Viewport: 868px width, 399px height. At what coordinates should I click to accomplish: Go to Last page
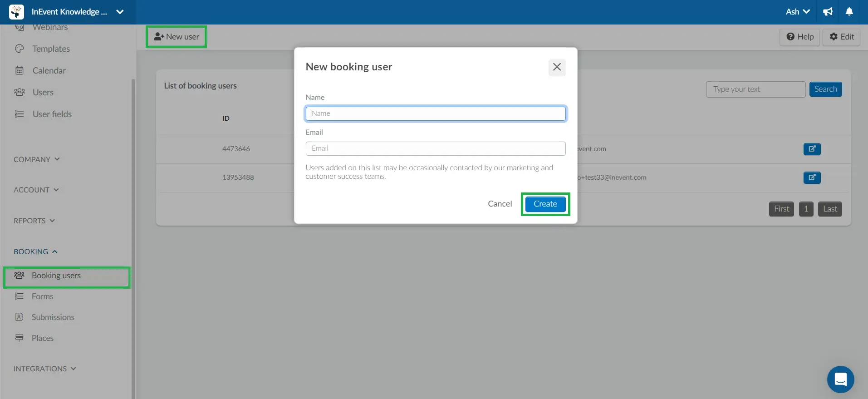[x=830, y=209]
